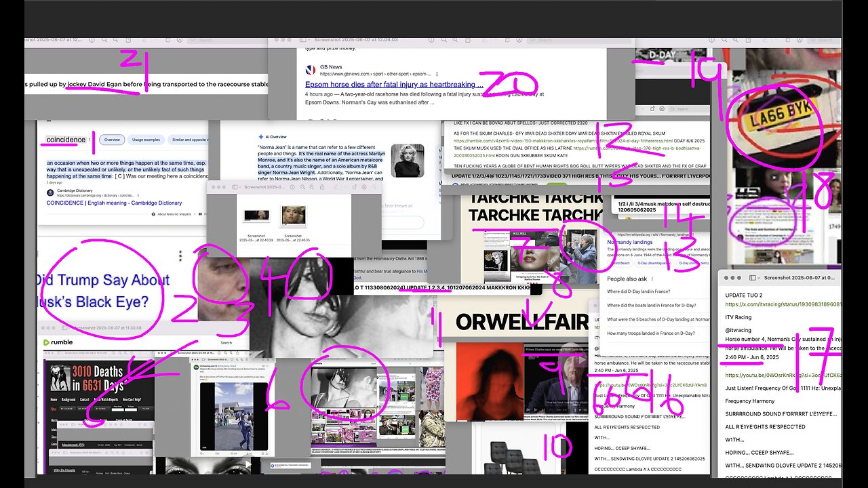
Task: Click the Trump Musk's Black Eye headline
Action: tap(102, 291)
